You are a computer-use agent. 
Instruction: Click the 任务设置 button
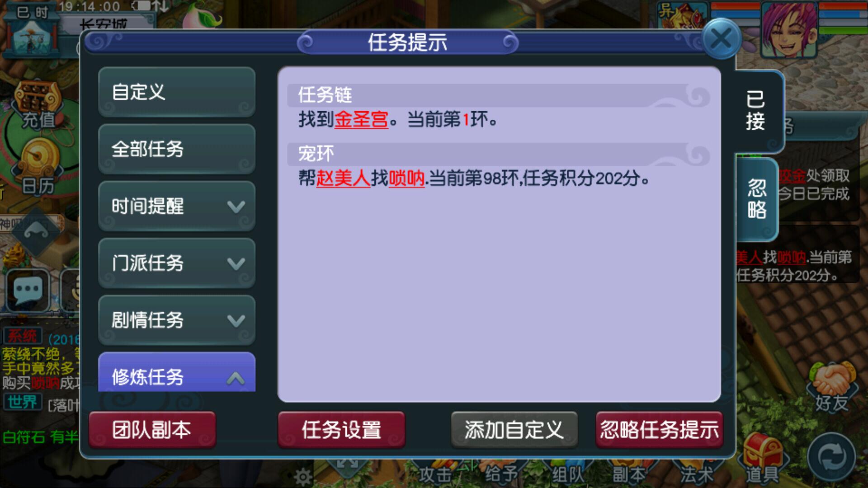point(341,430)
